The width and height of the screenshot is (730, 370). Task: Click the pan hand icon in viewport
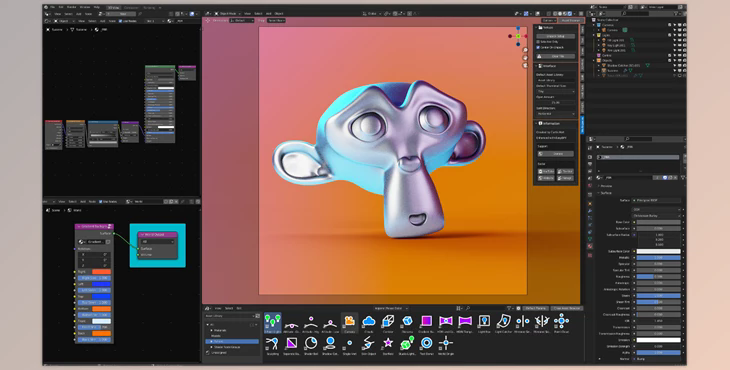point(525,58)
